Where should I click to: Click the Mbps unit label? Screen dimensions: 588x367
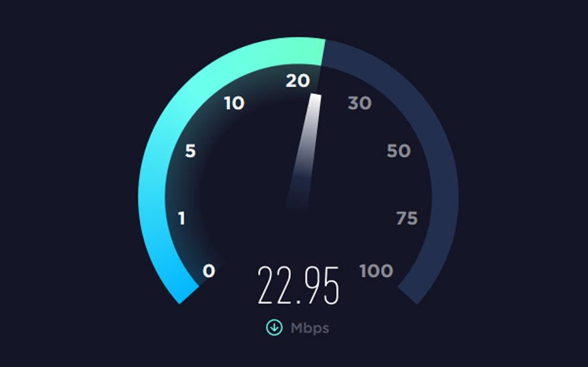[x=310, y=328]
